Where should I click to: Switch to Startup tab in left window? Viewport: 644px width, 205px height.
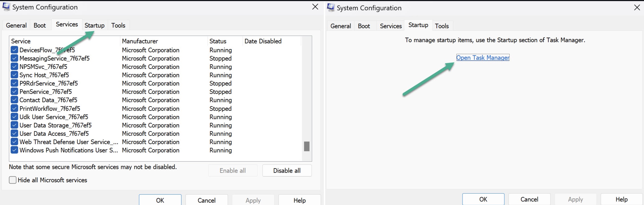coord(95,25)
